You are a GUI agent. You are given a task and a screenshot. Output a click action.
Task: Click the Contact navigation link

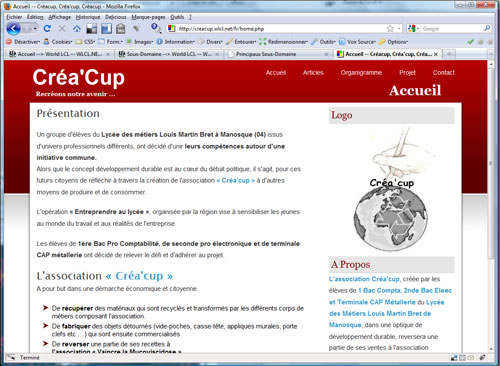coord(443,73)
